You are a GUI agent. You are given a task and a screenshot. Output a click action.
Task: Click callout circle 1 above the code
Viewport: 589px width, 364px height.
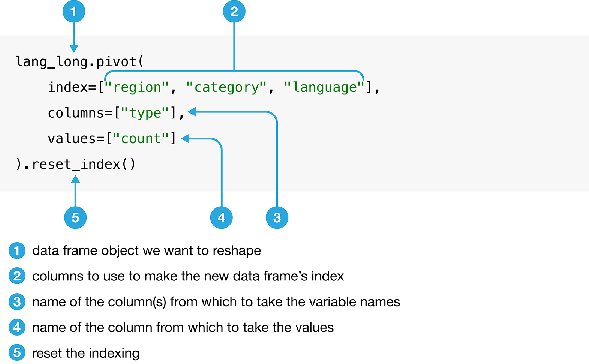point(74,12)
